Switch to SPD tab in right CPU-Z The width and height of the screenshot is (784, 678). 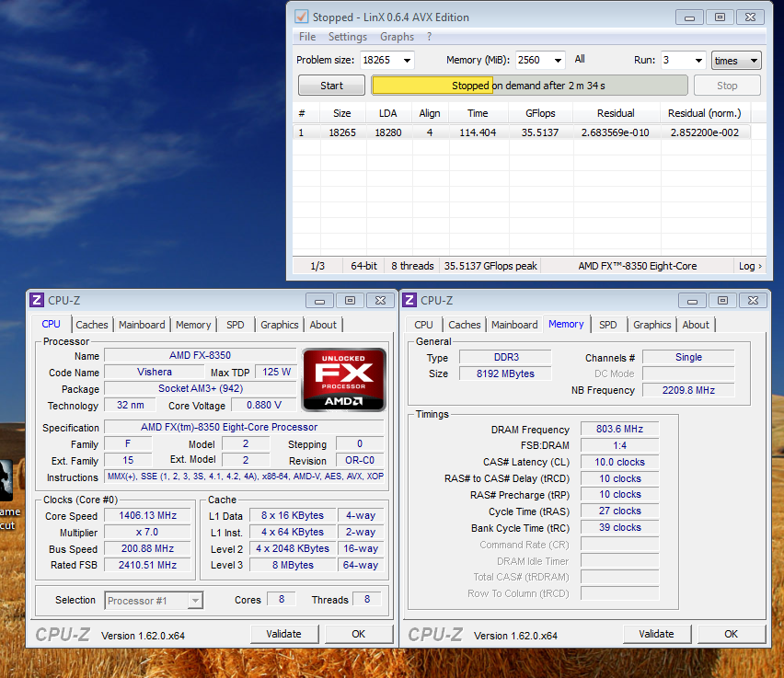(x=608, y=325)
